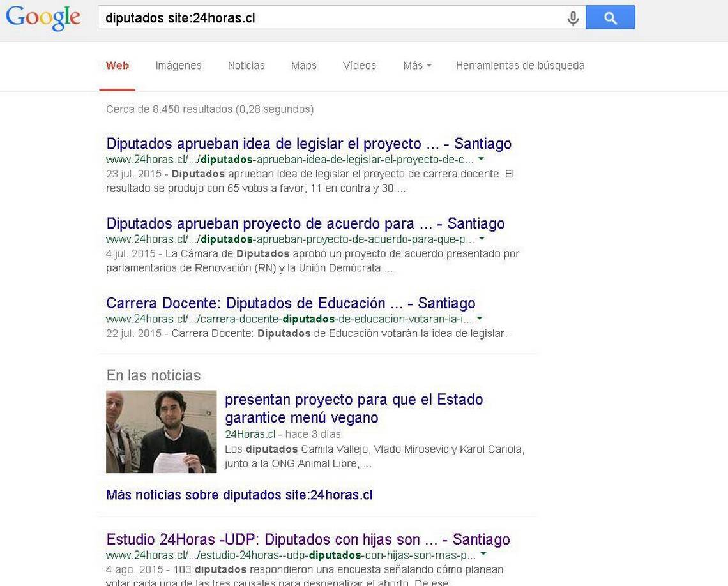Switch to the Imágenes tab

pyautogui.click(x=178, y=65)
